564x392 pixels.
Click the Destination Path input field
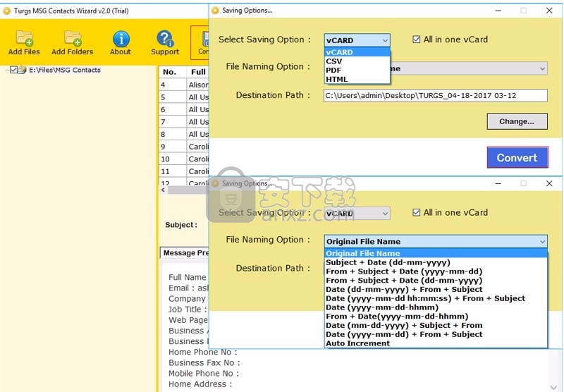click(436, 95)
